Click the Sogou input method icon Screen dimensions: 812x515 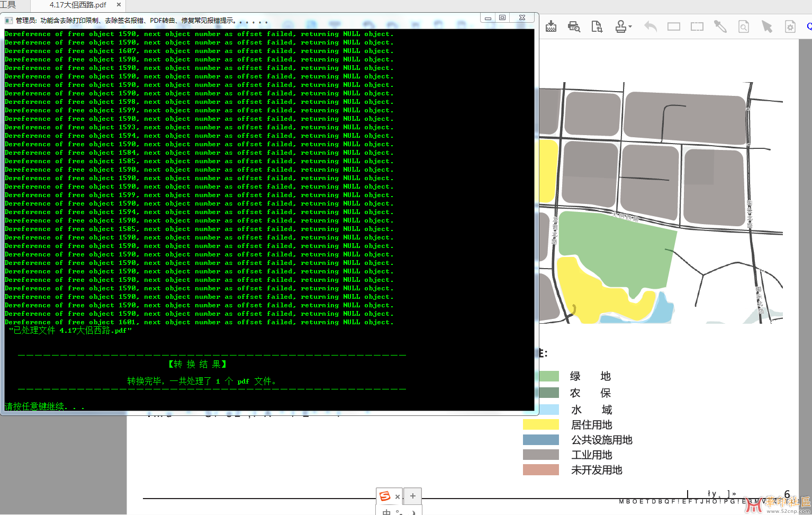click(x=385, y=496)
